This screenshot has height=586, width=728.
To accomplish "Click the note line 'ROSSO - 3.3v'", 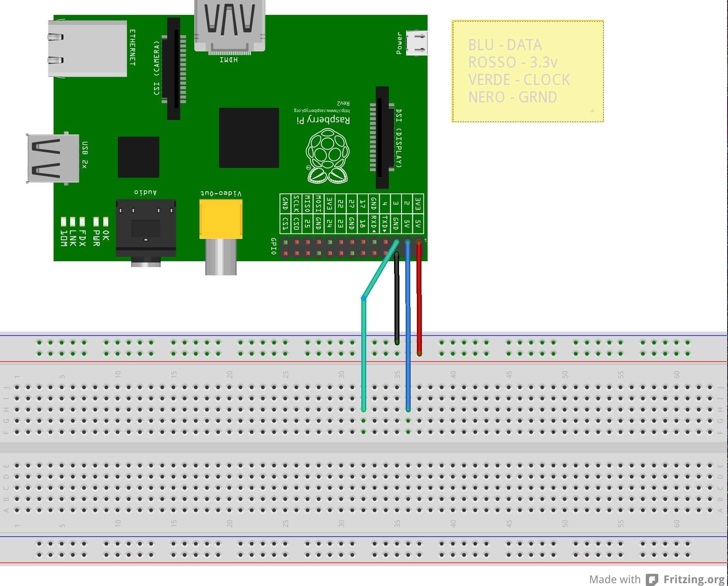I will (x=513, y=62).
